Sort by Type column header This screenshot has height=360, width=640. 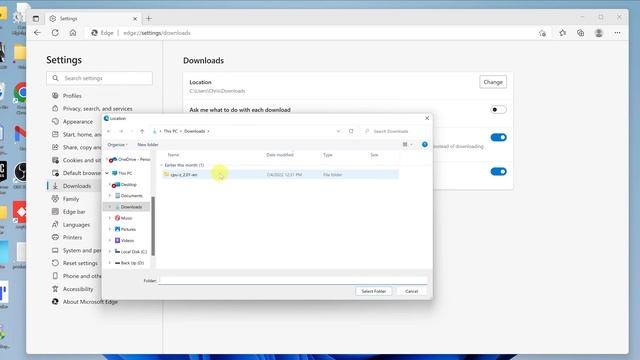click(328, 155)
